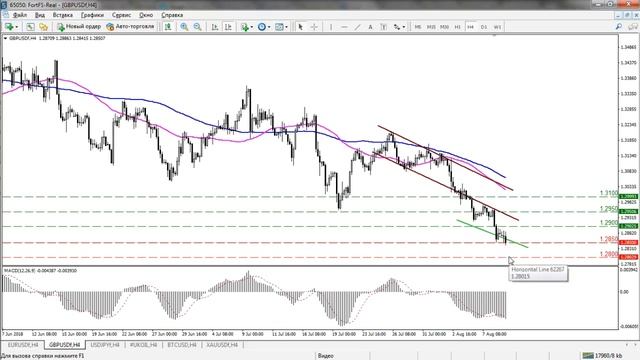Switch to the GBPUSD,H4 chart tab
The image size is (640, 360).
[64, 345]
